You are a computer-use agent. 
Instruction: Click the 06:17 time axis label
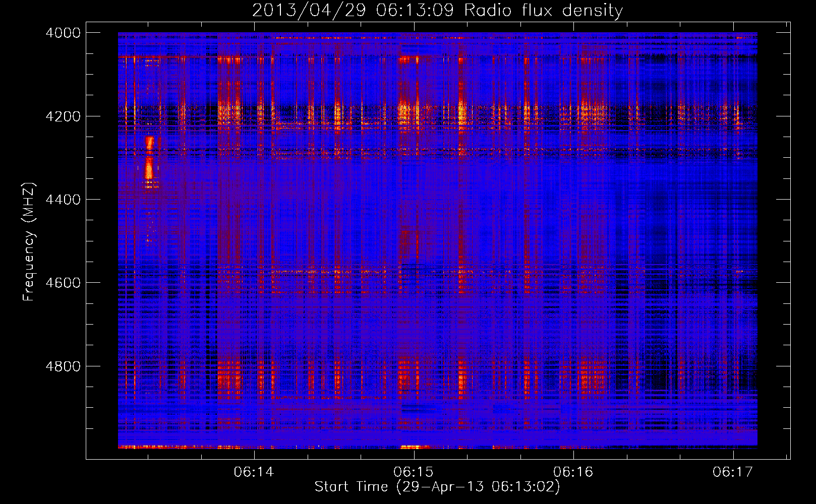(x=733, y=472)
